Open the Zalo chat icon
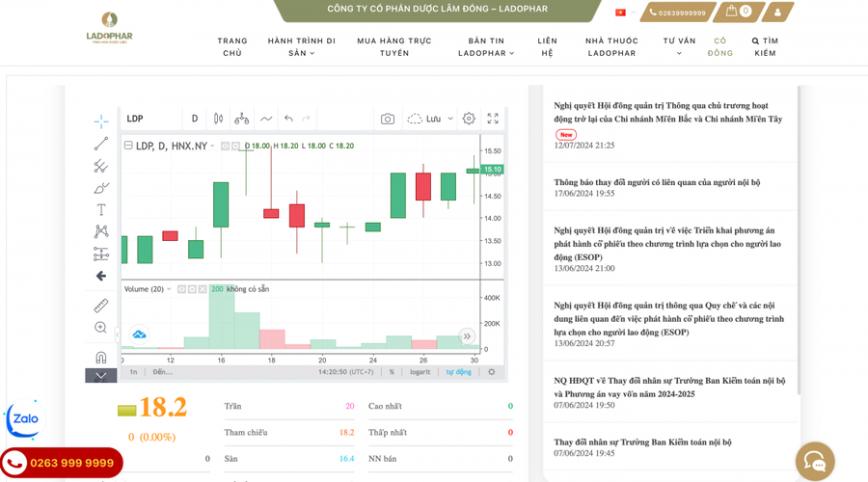 point(25,419)
